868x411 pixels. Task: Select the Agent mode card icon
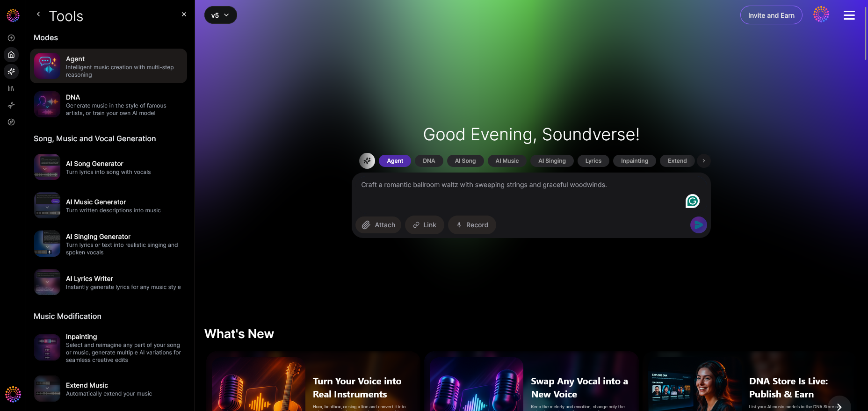coord(47,66)
